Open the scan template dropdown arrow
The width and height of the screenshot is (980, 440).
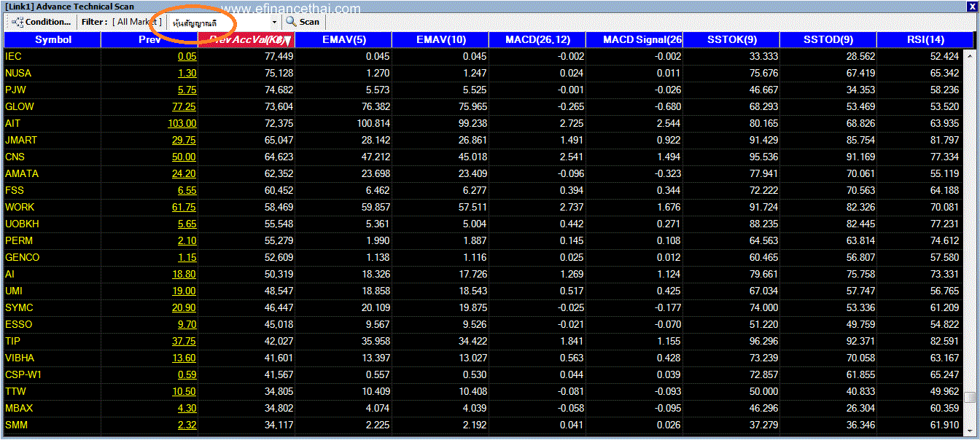click(x=274, y=23)
